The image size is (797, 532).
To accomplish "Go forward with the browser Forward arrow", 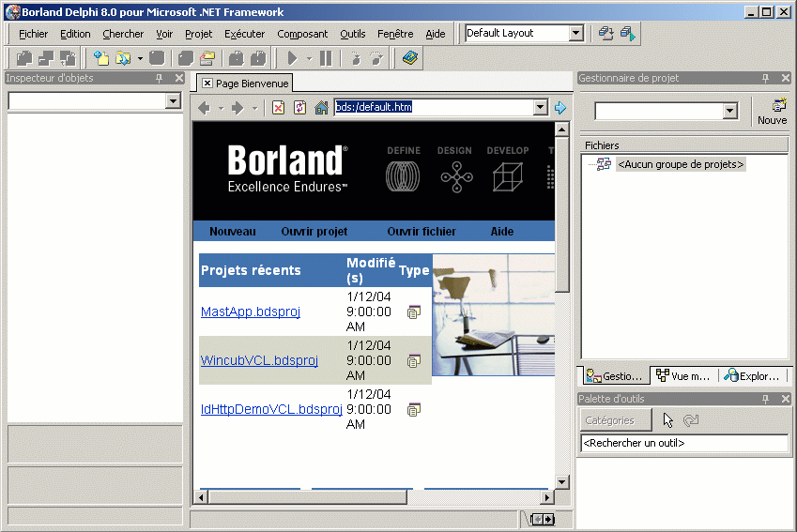I will point(238,108).
